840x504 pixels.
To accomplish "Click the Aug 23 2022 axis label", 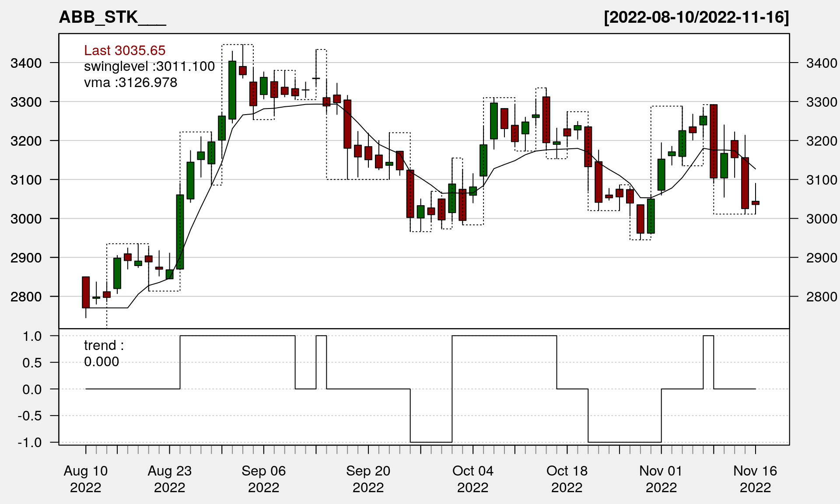I will [170, 479].
